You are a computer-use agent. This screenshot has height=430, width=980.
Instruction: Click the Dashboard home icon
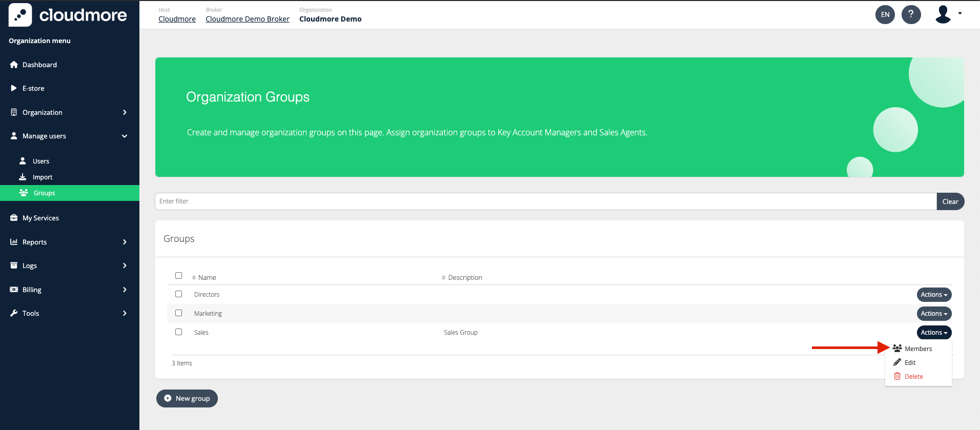pos(14,65)
